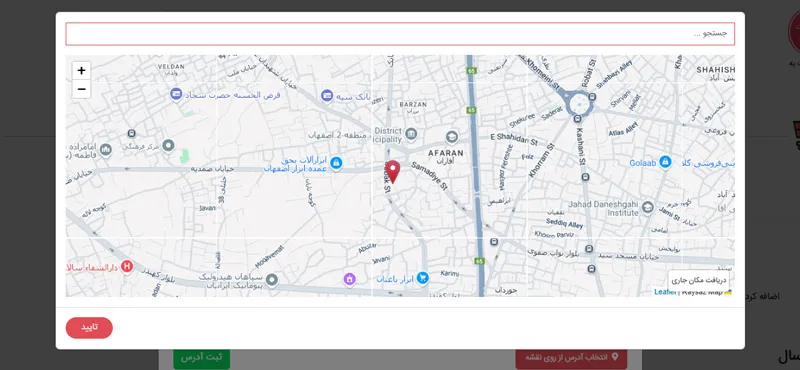Select the District Municipality building icon

tap(411, 135)
